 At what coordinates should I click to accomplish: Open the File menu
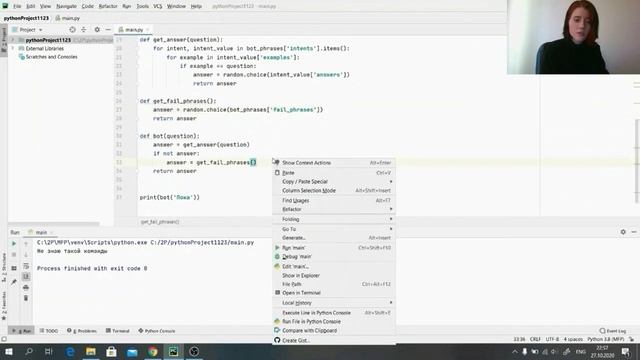[17, 6]
